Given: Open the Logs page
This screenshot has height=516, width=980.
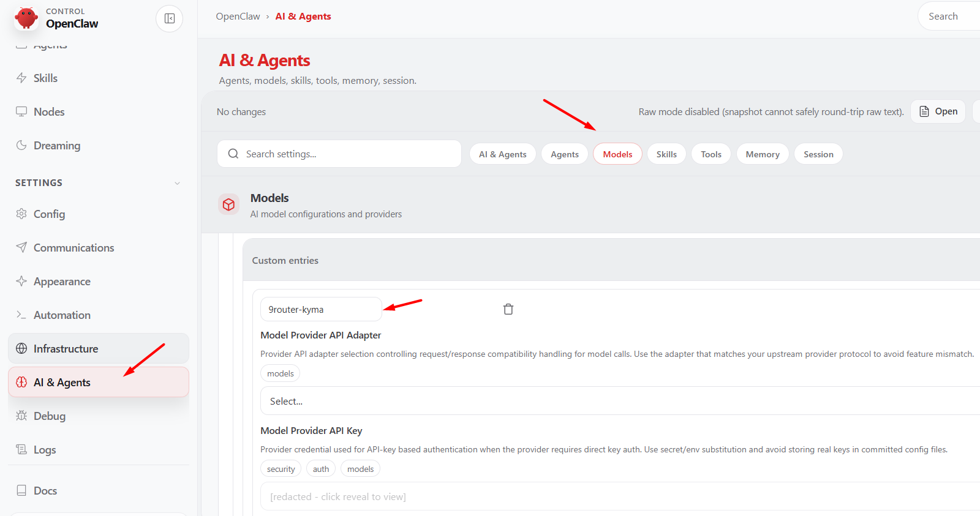Looking at the screenshot, I should [x=99, y=449].
